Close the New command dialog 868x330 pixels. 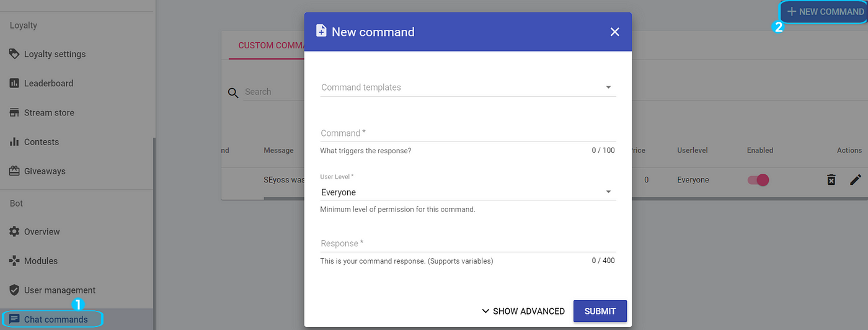(x=614, y=32)
